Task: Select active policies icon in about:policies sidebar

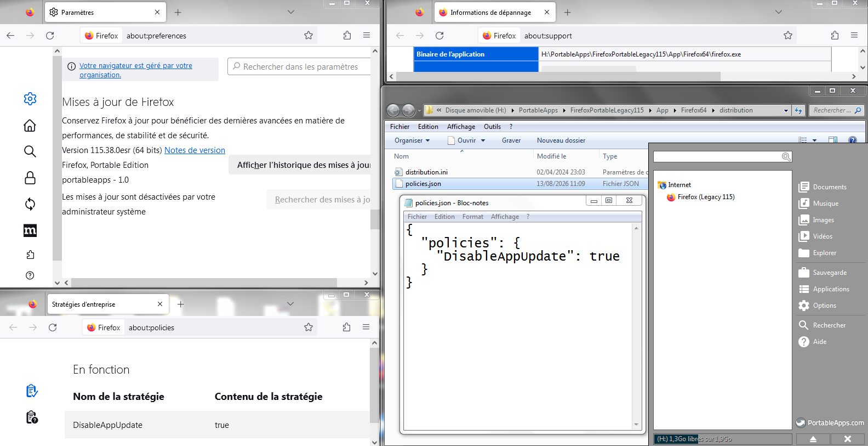Action: 32,391
